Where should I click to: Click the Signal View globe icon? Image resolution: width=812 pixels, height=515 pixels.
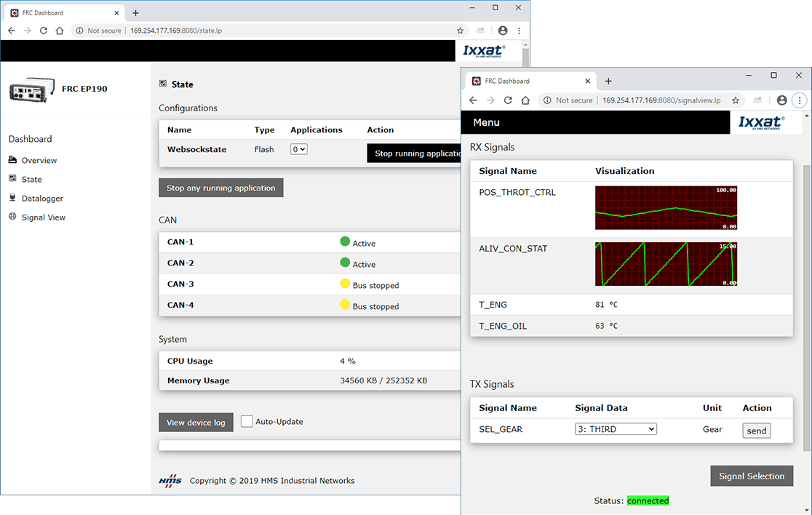click(13, 217)
